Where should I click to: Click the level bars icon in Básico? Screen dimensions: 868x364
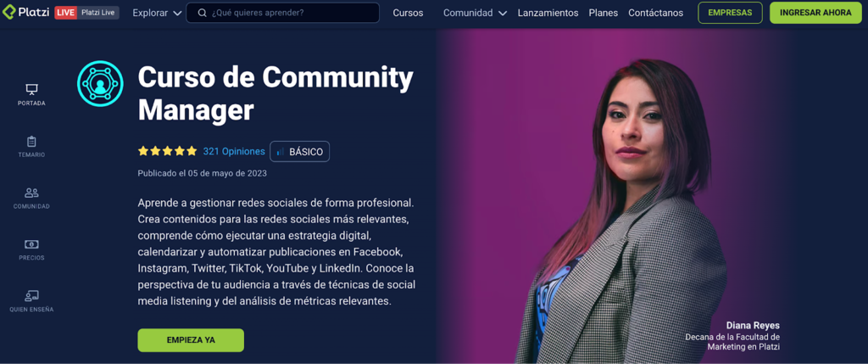click(x=281, y=151)
